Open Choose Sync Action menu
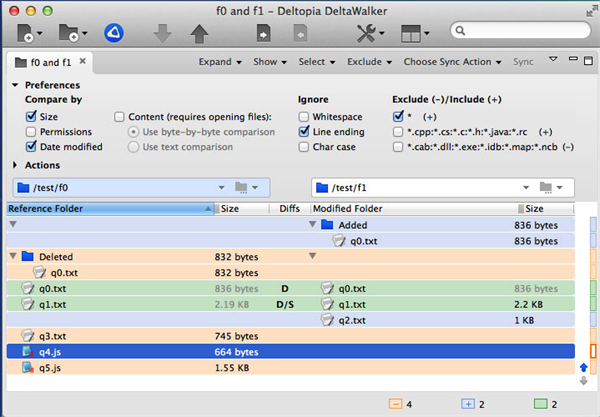This screenshot has height=417, width=600. coord(452,62)
